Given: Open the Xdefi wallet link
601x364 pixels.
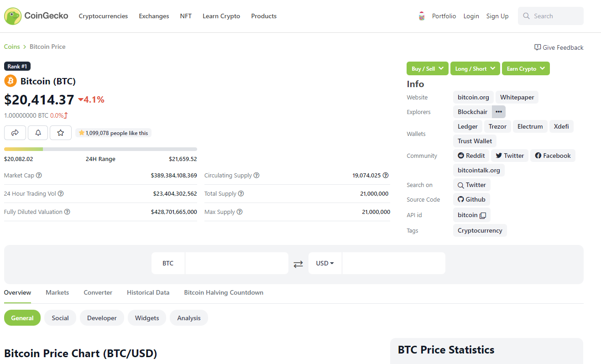Looking at the screenshot, I should 561,126.
